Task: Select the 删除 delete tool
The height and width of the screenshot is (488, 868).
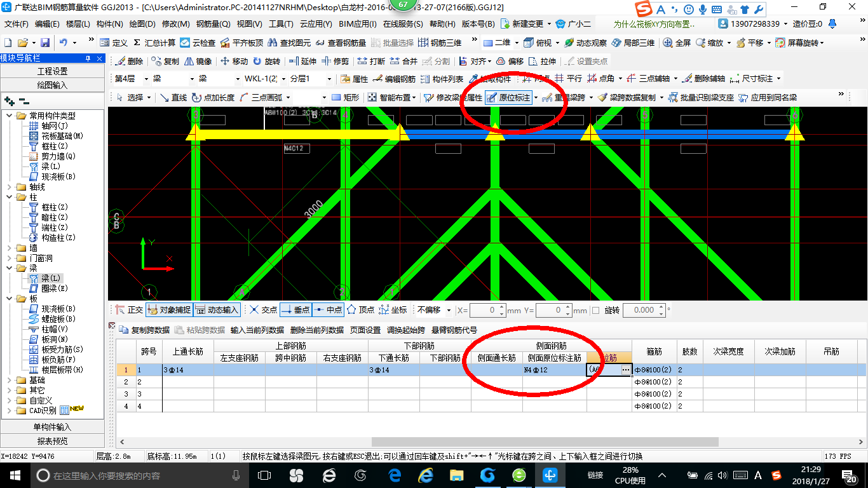Action: (130, 61)
